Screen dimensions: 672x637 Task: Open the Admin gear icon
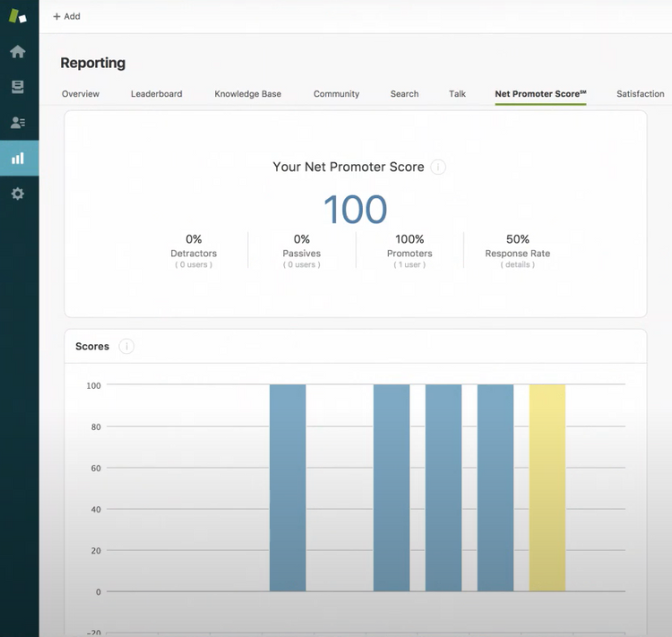click(18, 194)
